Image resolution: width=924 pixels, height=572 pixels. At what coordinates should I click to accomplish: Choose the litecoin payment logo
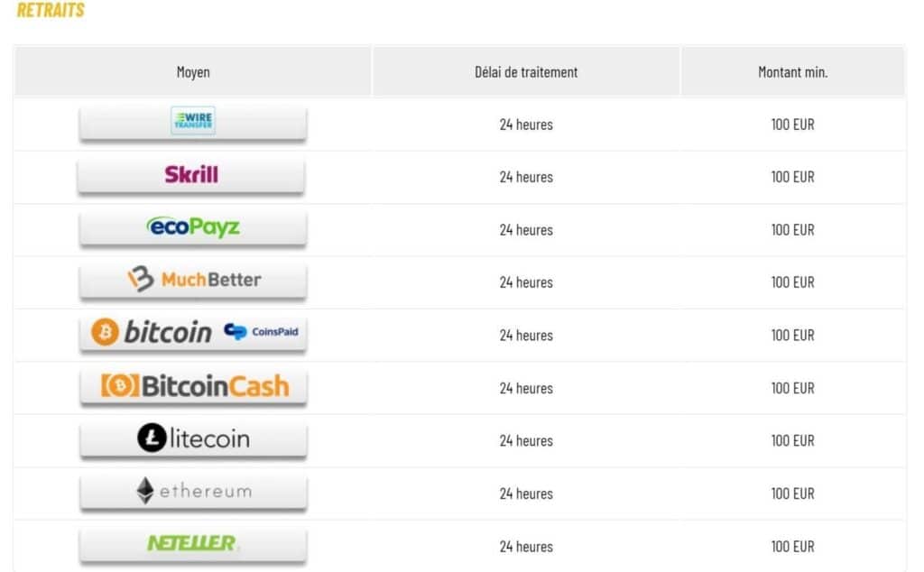(193, 438)
